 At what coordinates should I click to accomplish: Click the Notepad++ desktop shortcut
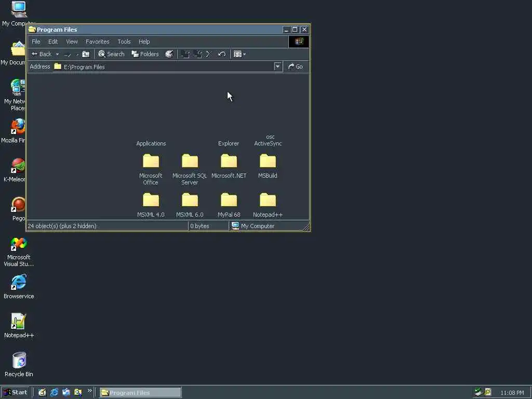click(x=19, y=326)
